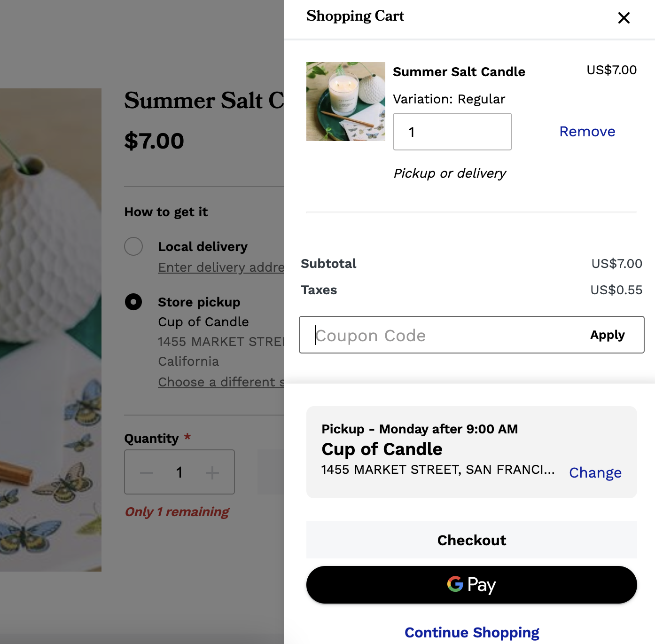Choose a different store link
The height and width of the screenshot is (644, 655).
pos(221,382)
